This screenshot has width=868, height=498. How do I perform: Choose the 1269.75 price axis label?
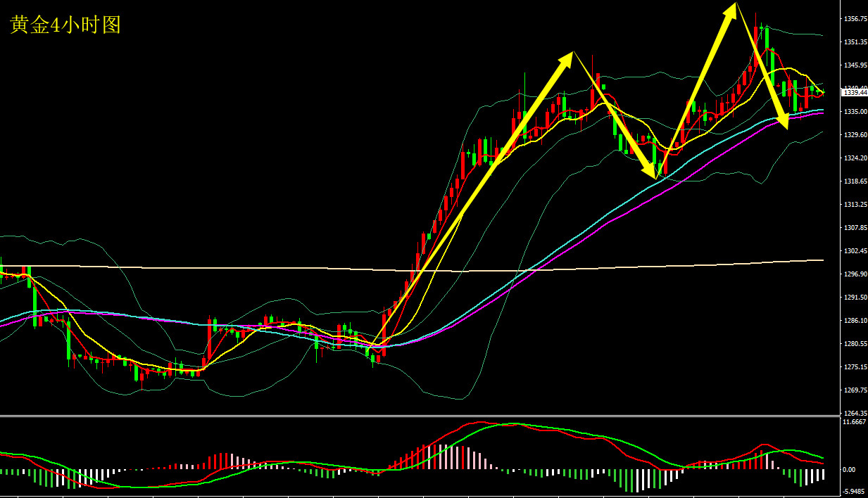tap(855, 390)
